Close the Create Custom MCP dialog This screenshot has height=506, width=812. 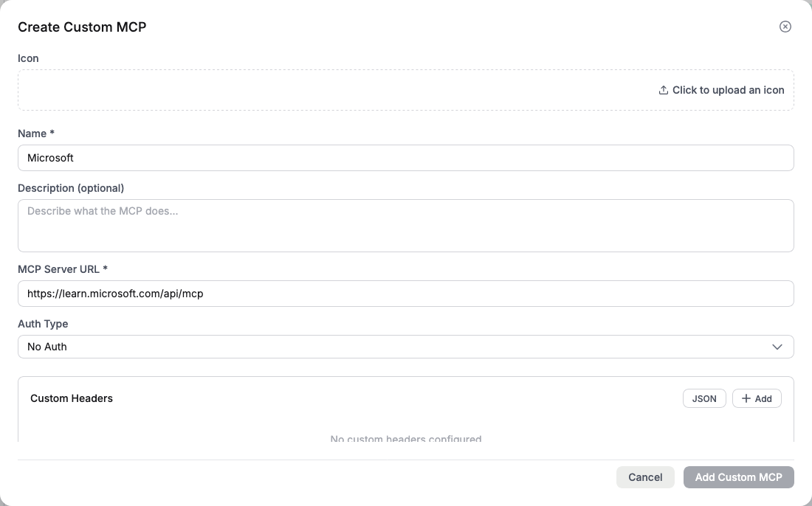[785, 27]
